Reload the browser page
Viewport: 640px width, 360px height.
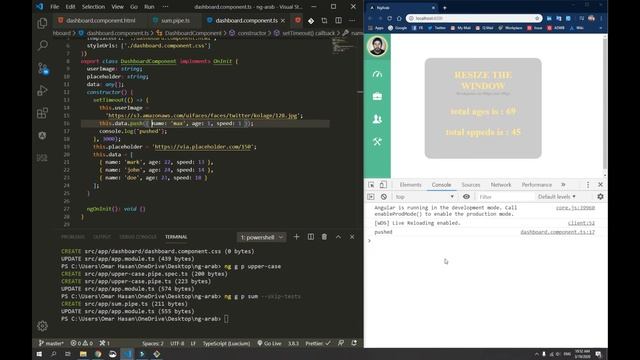[389, 18]
